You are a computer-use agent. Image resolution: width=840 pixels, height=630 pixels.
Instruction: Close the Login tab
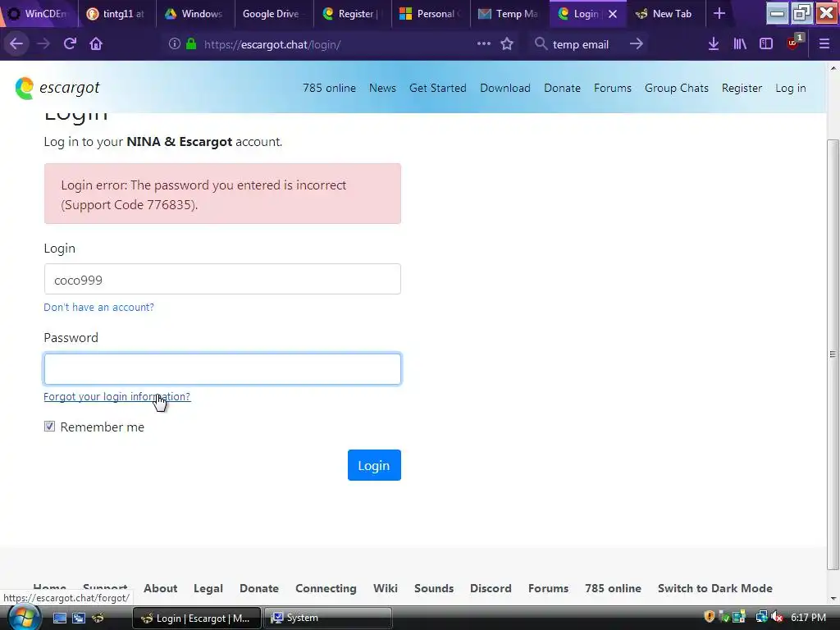pos(613,14)
